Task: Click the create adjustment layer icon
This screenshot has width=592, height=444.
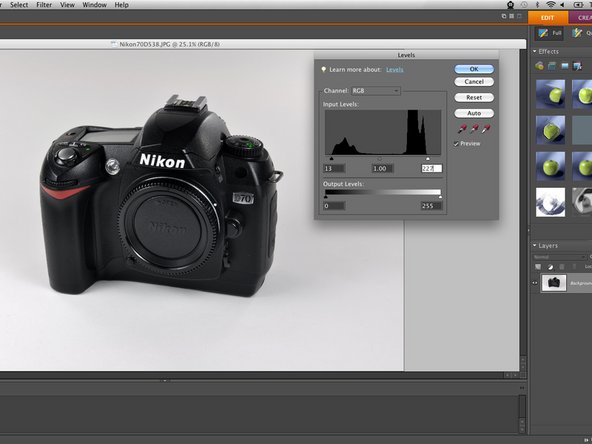Action: pyautogui.click(x=550, y=267)
